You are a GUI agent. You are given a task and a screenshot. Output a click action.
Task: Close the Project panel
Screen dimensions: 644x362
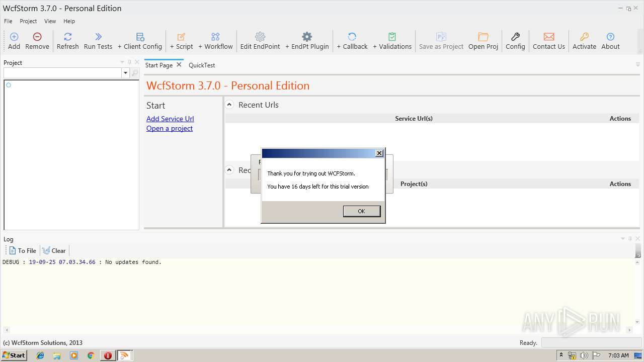136,62
